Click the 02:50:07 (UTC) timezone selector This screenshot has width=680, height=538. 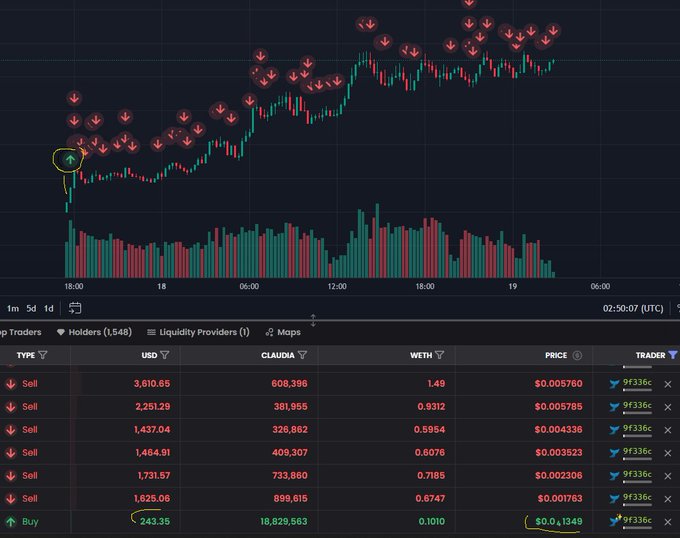pyautogui.click(x=633, y=308)
